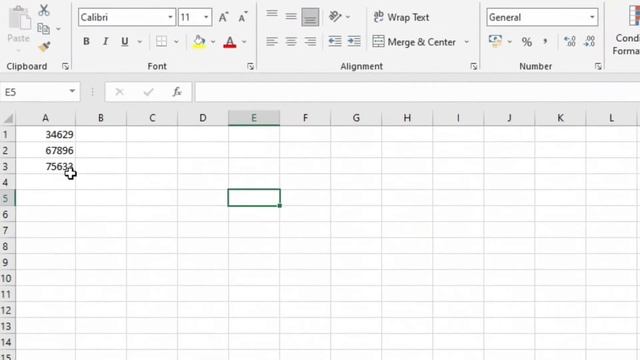Expand the Borders options arrow
The width and height of the screenshot is (640, 360).
point(176,42)
